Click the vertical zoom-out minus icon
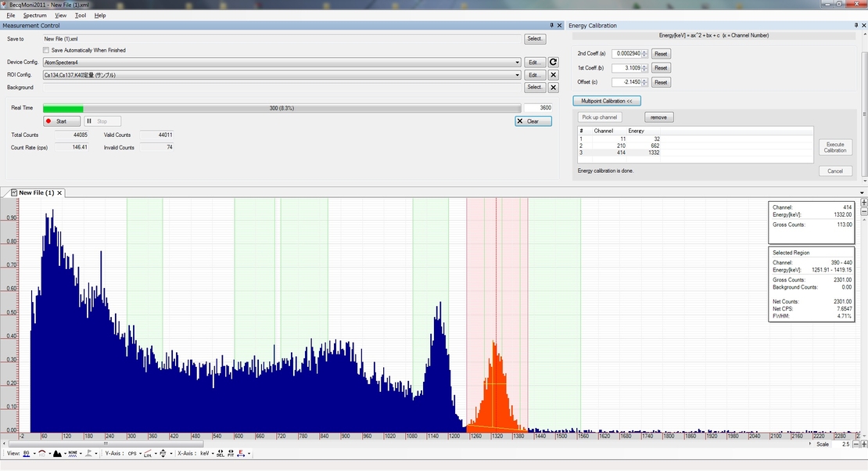 point(863,212)
